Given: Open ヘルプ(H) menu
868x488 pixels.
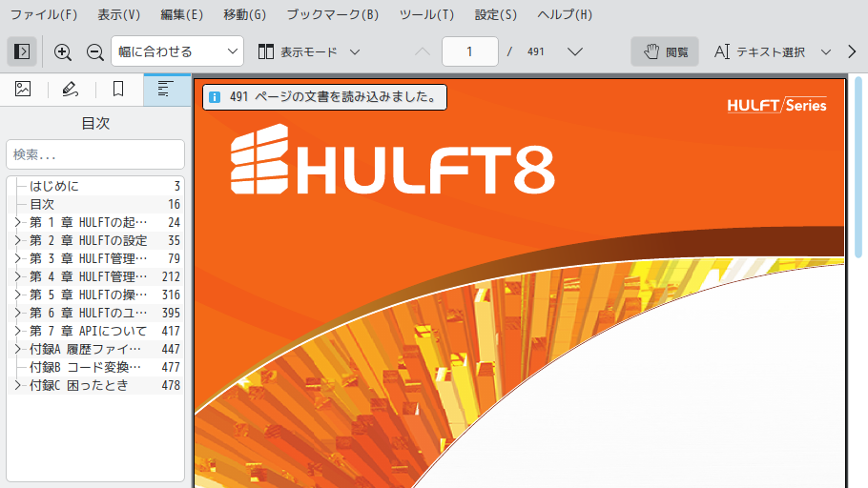Looking at the screenshot, I should pyautogui.click(x=565, y=14).
